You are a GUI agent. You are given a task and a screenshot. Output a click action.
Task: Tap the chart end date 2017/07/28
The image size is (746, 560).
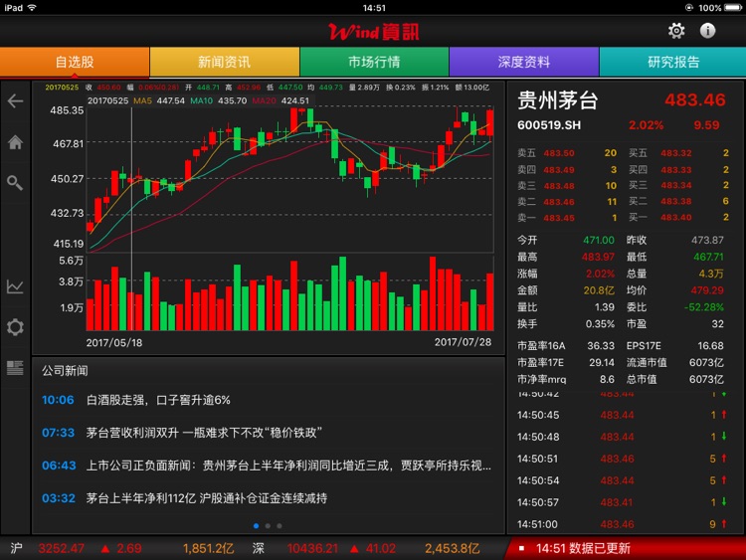pos(463,342)
